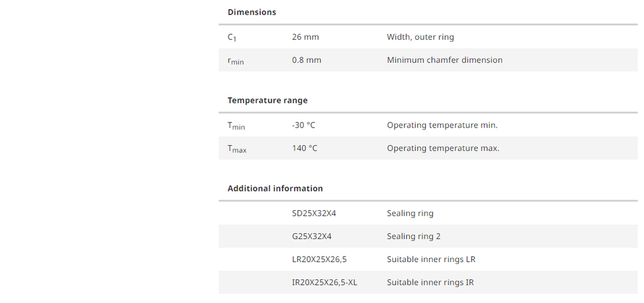Image resolution: width=644 pixels, height=303 pixels.
Task: Click the "Suitable inner rings LR" description
Action: click(431, 259)
